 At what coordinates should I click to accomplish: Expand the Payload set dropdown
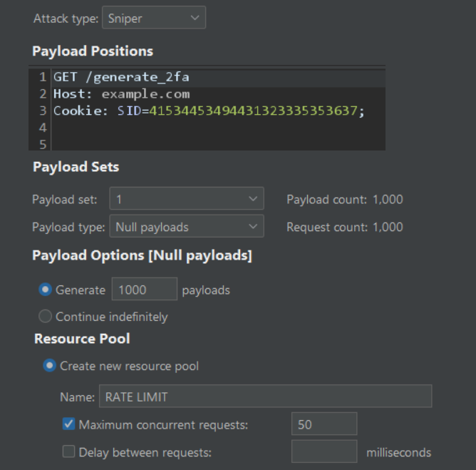click(187, 199)
